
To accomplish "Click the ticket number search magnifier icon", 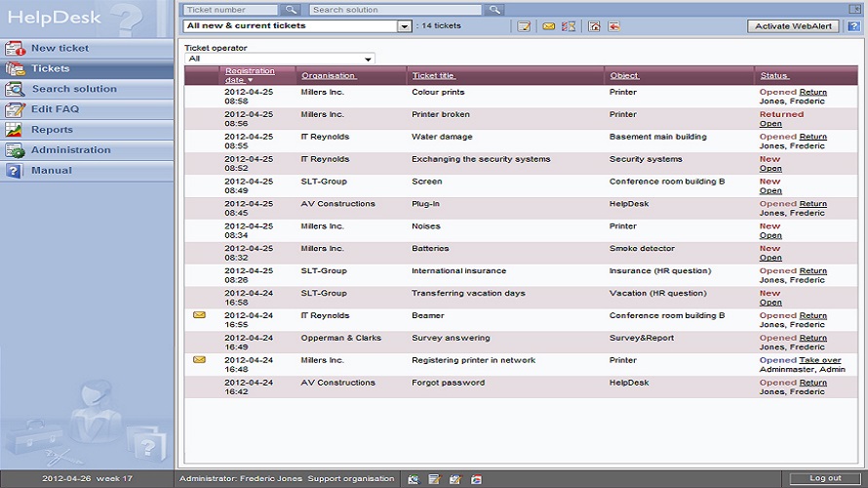I will [x=290, y=10].
